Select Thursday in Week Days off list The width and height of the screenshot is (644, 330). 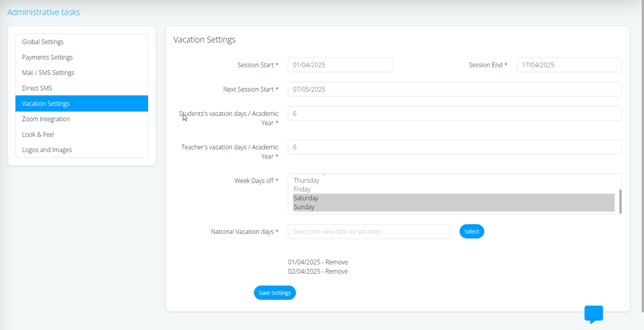306,180
